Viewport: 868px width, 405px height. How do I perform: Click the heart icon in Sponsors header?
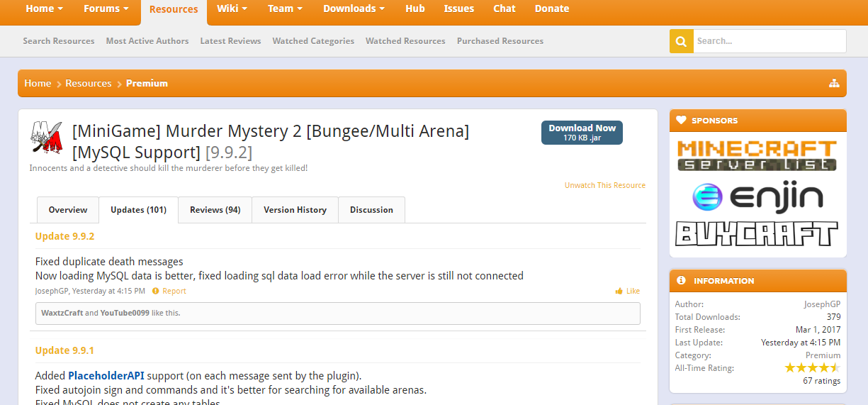[x=681, y=121]
